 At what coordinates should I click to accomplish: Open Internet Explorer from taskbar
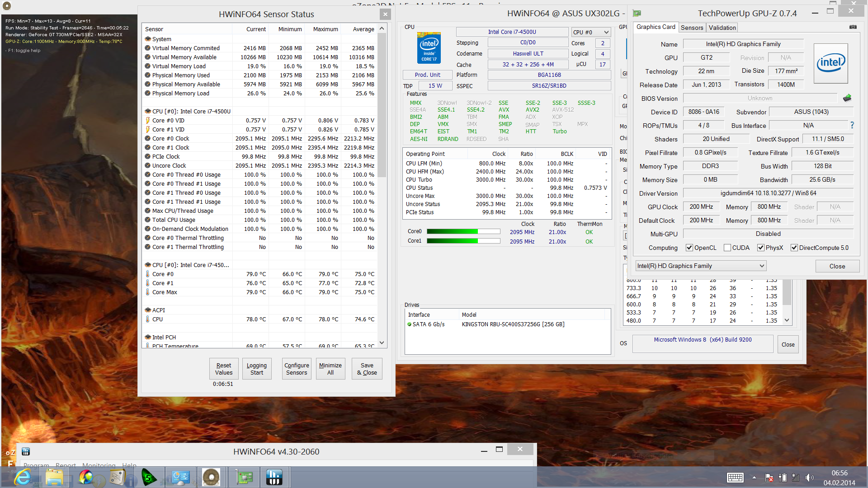(23, 477)
